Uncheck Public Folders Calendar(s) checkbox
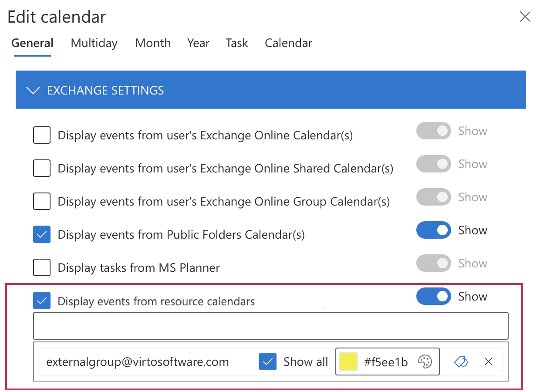The image size is (540, 392). coord(42,234)
